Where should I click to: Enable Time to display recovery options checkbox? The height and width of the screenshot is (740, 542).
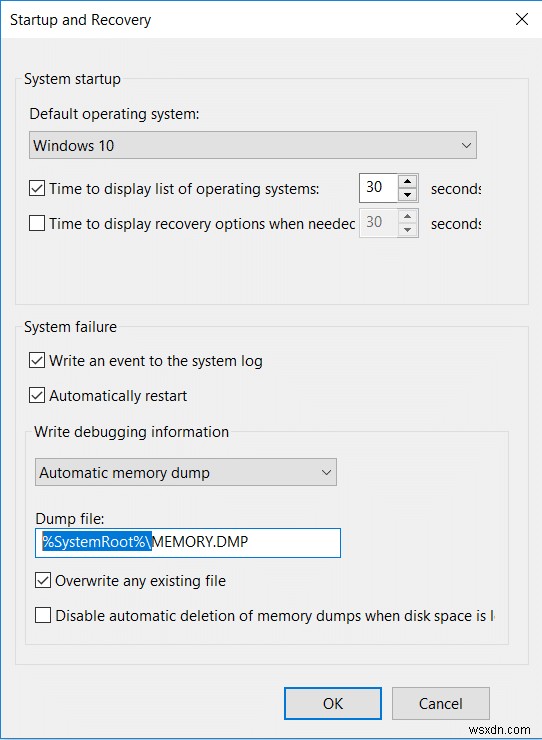pos(37,223)
